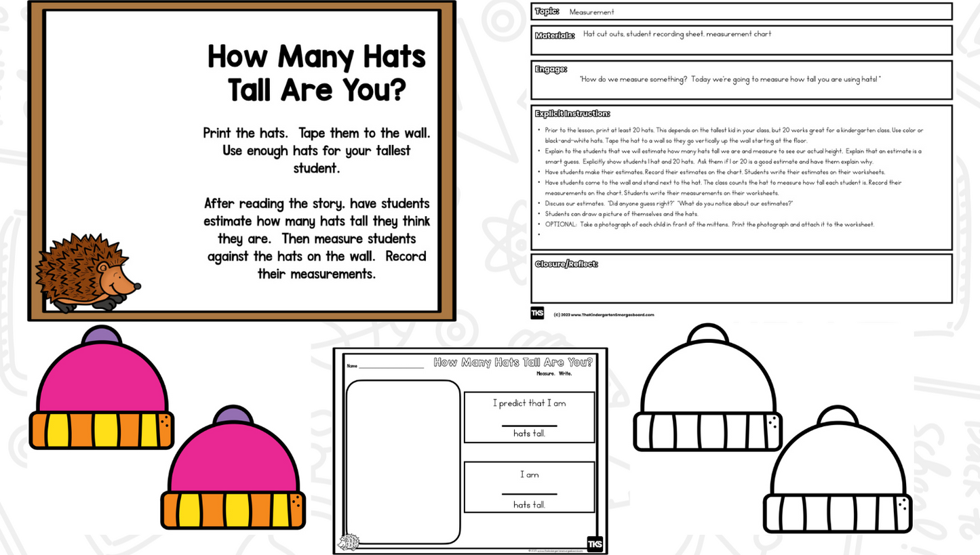
Task: Select the Topic field in the lesson plan
Action: pos(741,12)
